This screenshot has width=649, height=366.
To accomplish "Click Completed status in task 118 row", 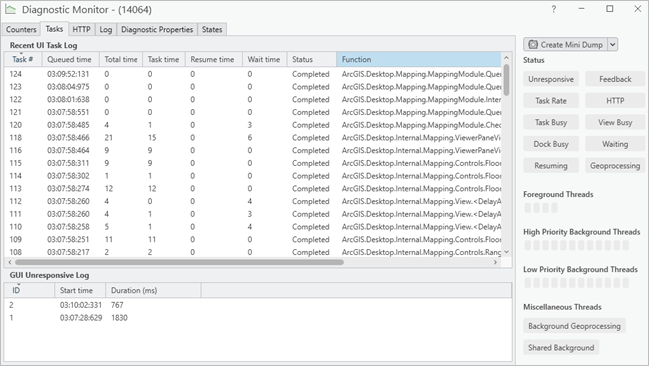I will click(x=311, y=138).
